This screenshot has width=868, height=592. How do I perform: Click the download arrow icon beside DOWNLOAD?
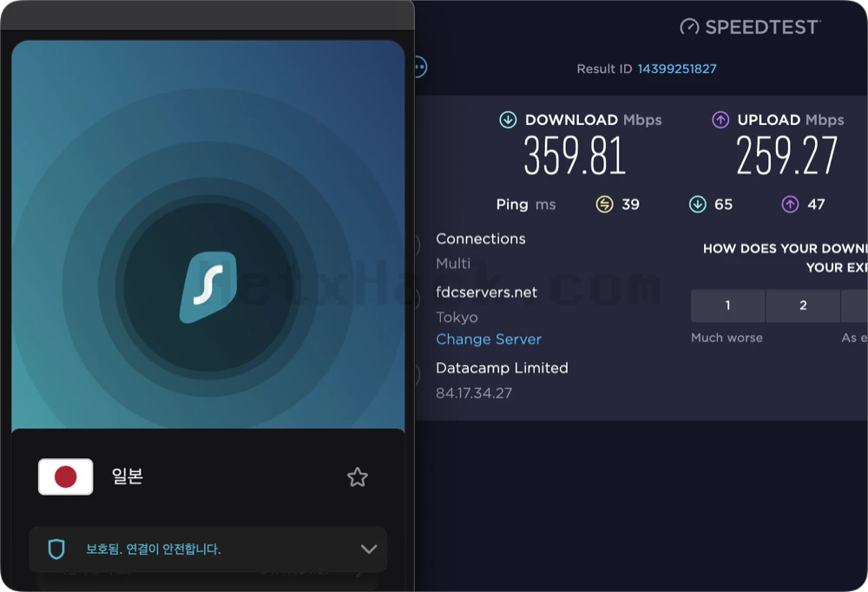pyautogui.click(x=508, y=120)
